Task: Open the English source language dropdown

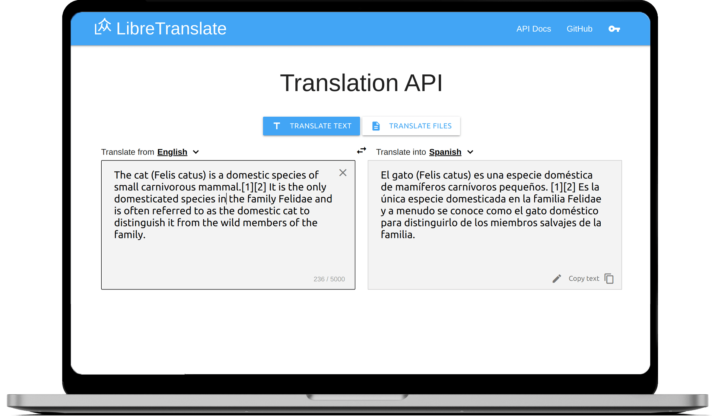Action: coord(178,152)
